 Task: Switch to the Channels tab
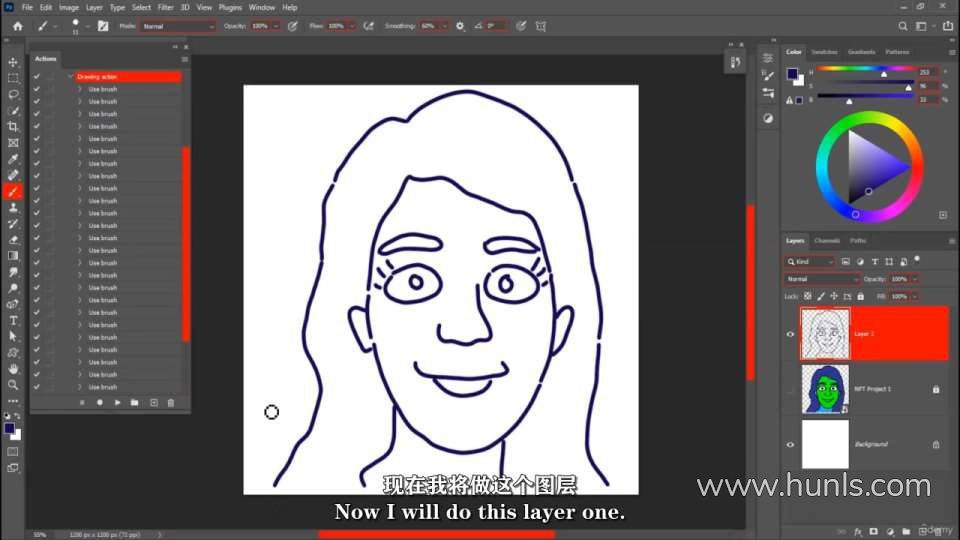(x=826, y=241)
